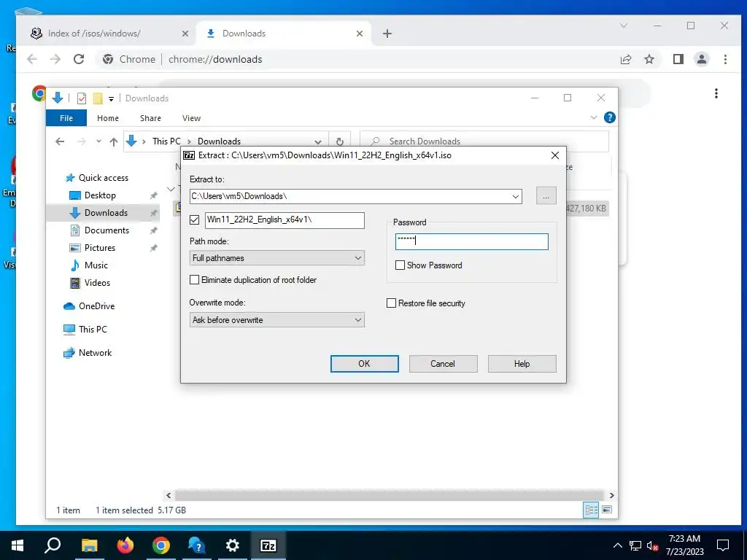Open the Path mode dropdown
This screenshot has width=747, height=560.
[x=276, y=258]
